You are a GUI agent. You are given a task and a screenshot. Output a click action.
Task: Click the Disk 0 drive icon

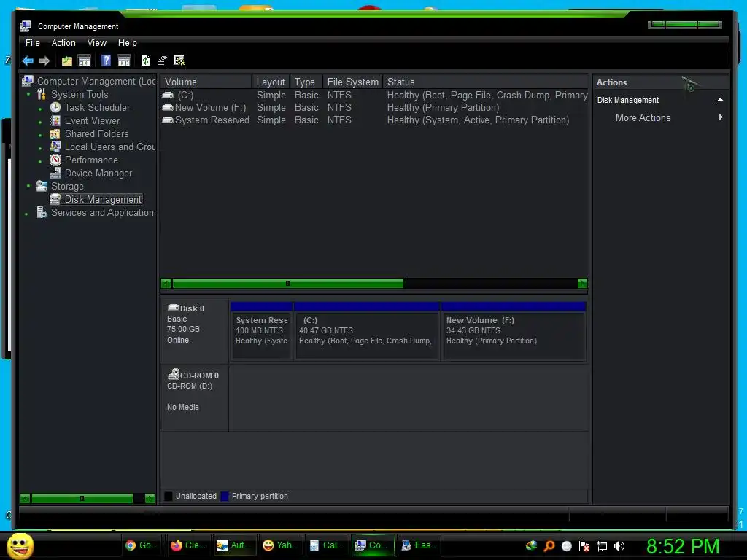tap(174, 308)
